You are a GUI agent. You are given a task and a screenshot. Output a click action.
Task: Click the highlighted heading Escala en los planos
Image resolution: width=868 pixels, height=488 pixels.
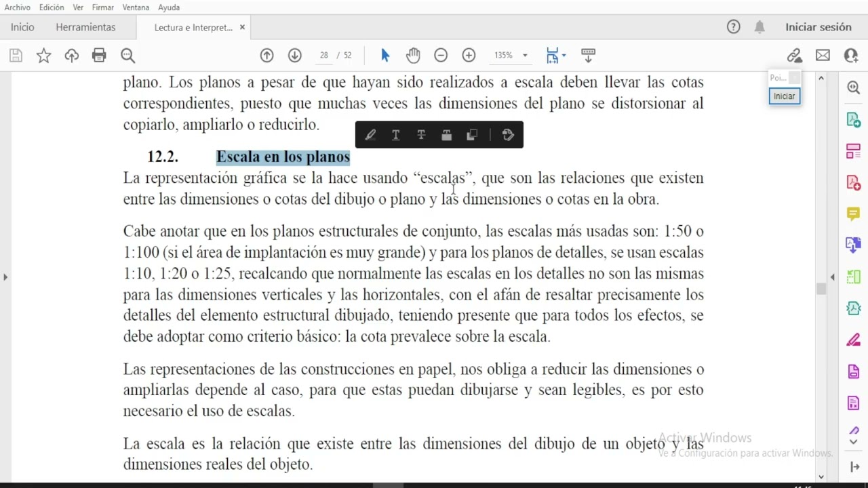pos(283,157)
